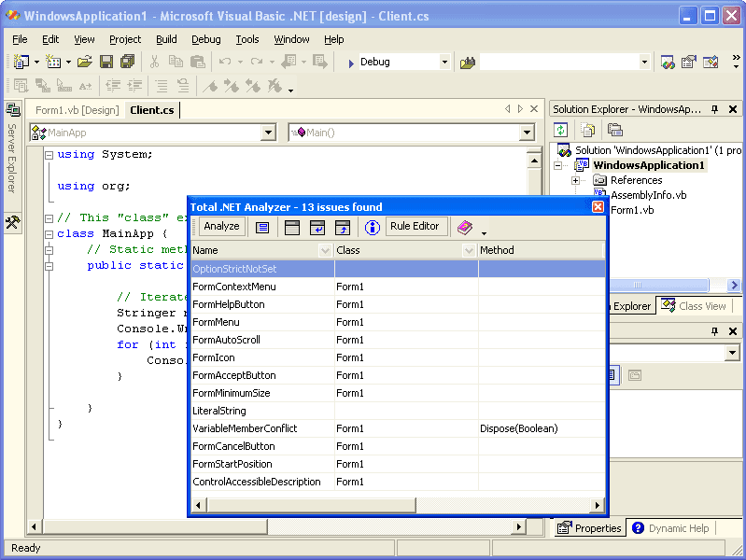Close the Total .NET Analyzer window

598,207
